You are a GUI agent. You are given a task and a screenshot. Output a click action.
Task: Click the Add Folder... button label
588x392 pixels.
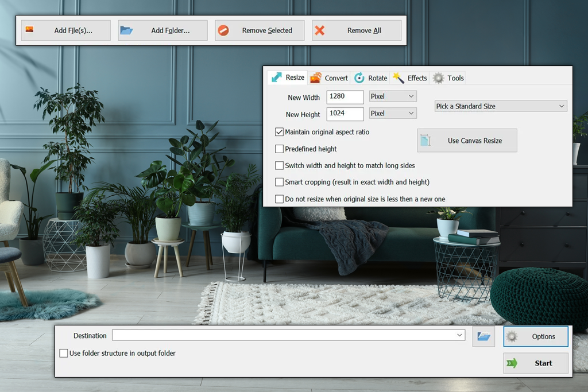coord(170,30)
